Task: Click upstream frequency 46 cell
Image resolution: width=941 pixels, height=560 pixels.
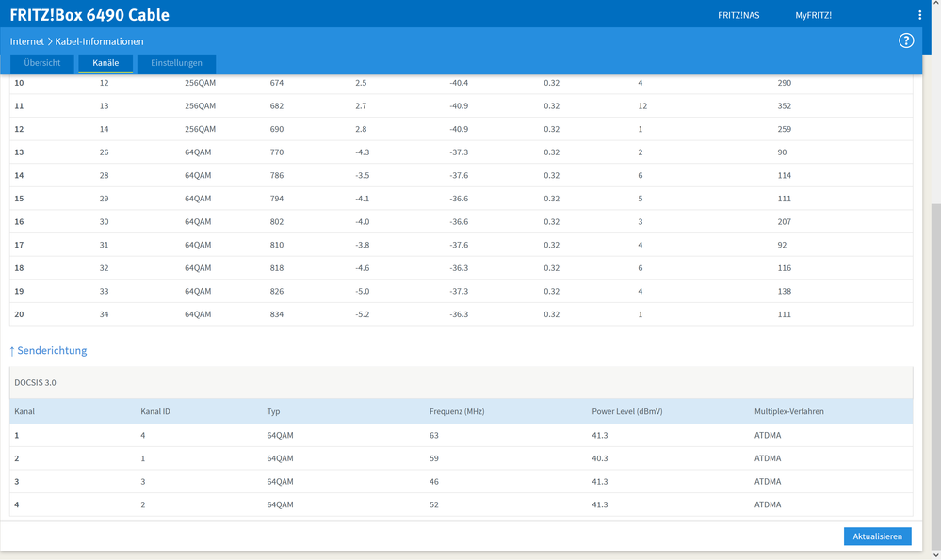Action: pyautogui.click(x=434, y=482)
